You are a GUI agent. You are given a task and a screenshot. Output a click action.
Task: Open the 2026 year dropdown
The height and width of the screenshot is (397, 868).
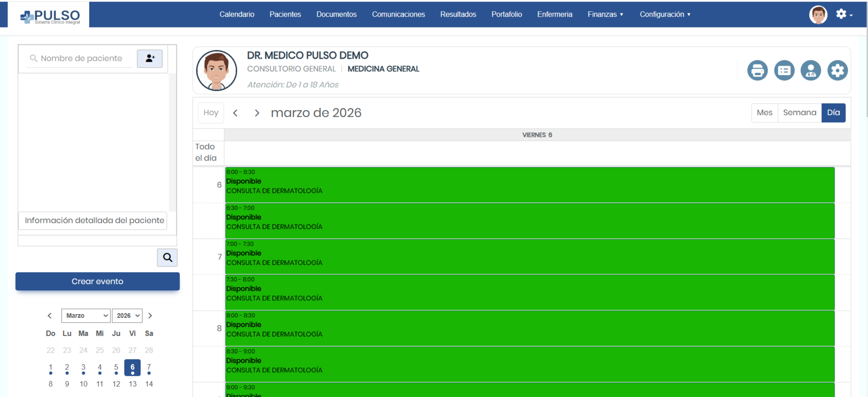click(127, 316)
